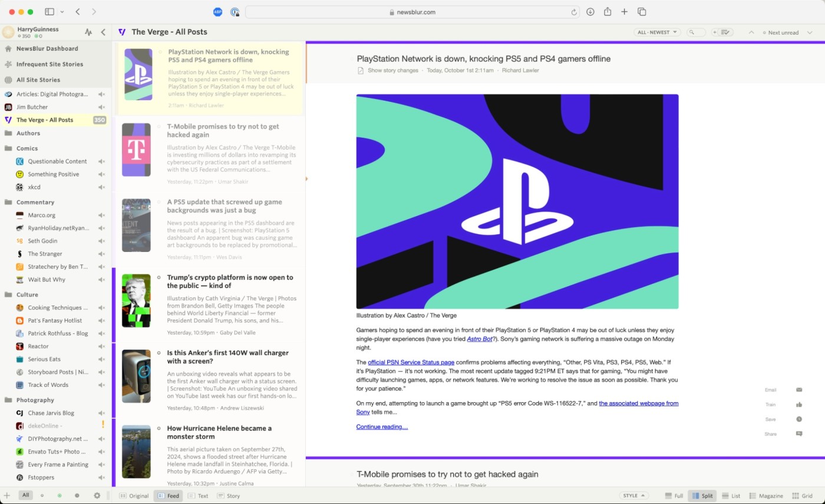Screen dimensions: 825x504
Task: Click the story search field
Action: [x=696, y=32]
